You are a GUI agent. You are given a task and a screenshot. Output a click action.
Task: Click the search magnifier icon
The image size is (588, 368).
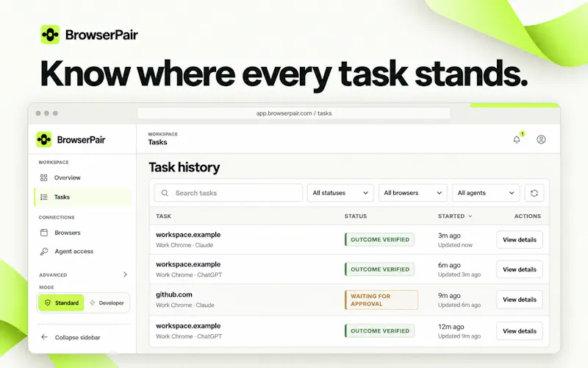tap(165, 193)
